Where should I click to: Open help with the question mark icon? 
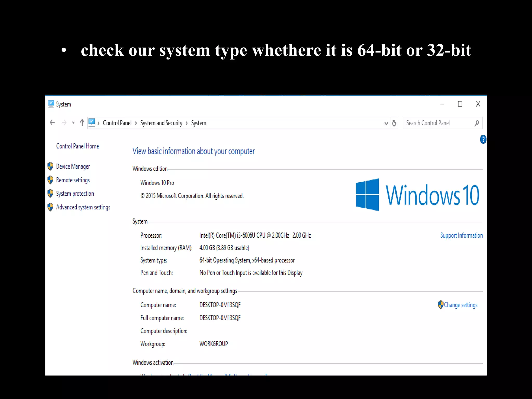point(483,139)
